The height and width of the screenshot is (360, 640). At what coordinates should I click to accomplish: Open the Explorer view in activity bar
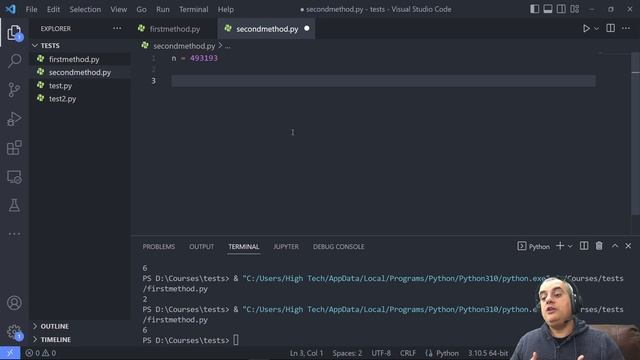[x=14, y=33]
